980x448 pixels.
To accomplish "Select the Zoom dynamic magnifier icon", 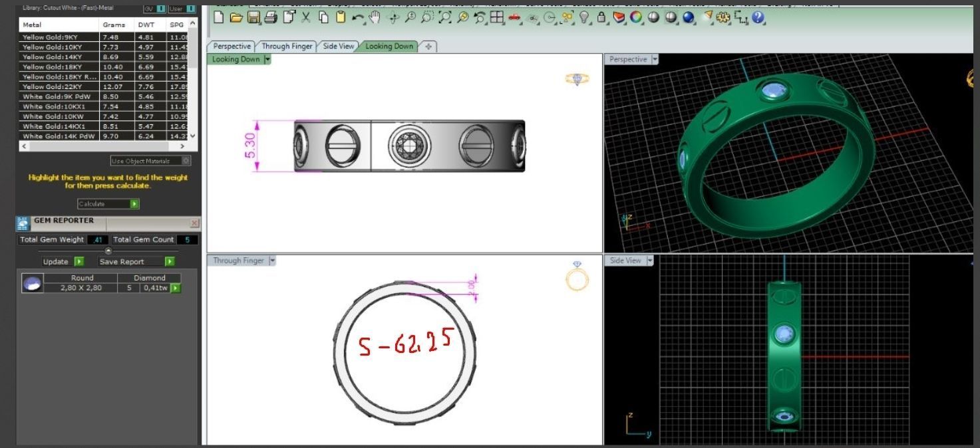I will [410, 19].
